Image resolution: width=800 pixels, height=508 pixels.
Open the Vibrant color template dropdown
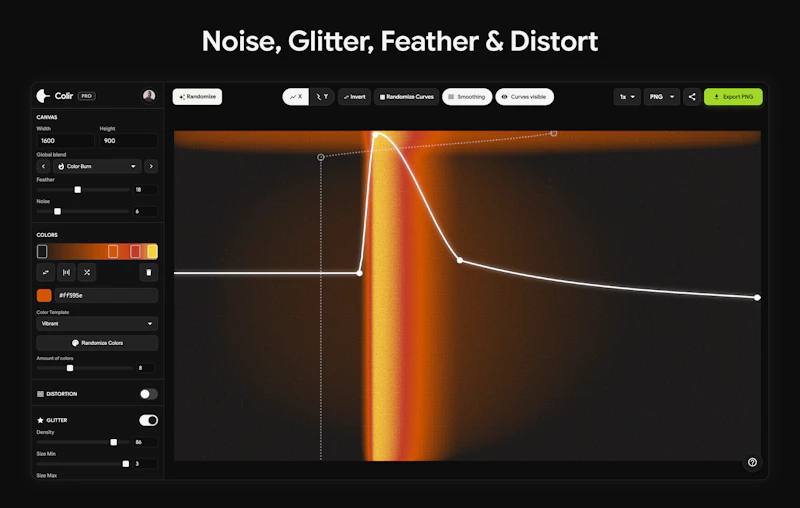point(97,323)
